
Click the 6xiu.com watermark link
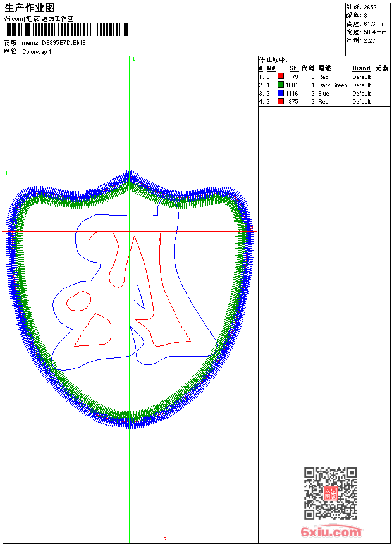[331, 532]
